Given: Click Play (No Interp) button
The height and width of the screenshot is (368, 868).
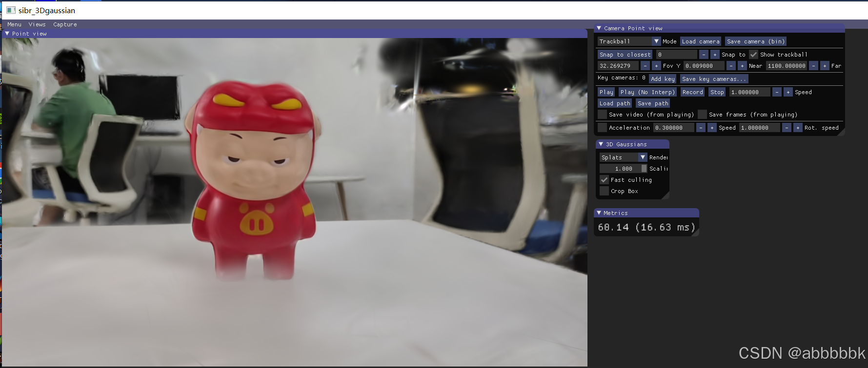Looking at the screenshot, I should 647,92.
